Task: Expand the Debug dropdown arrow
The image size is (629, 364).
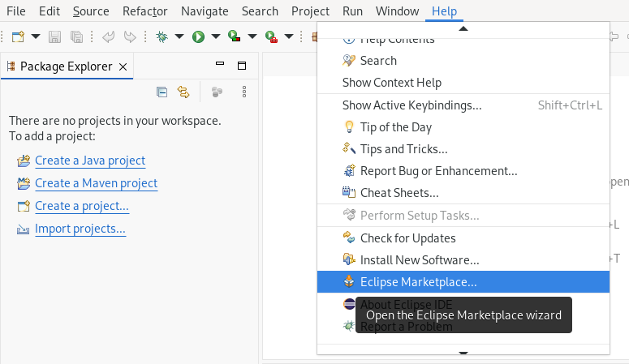Action: (x=179, y=36)
